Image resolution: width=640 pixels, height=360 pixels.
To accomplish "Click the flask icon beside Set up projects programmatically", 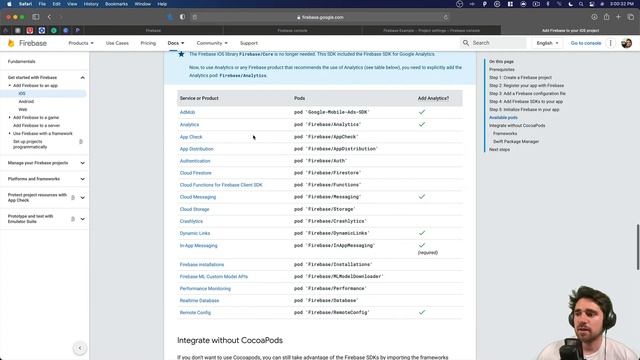I will point(81,142).
